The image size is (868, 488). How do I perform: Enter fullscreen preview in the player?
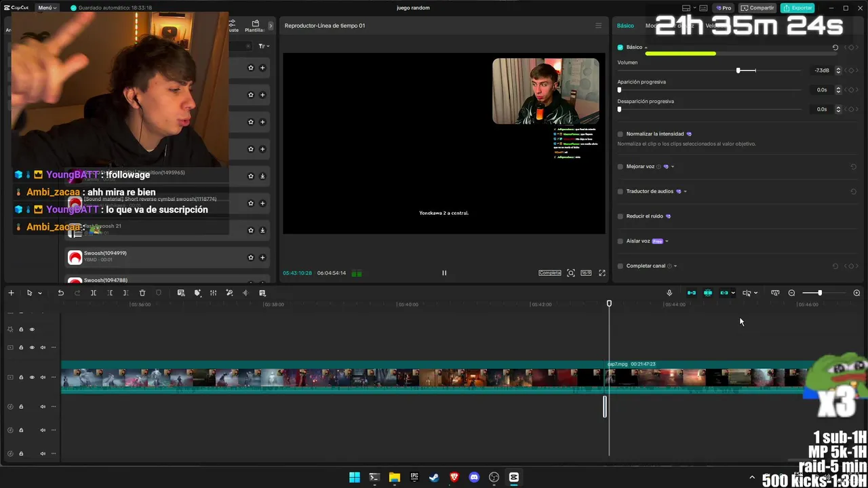click(x=601, y=273)
